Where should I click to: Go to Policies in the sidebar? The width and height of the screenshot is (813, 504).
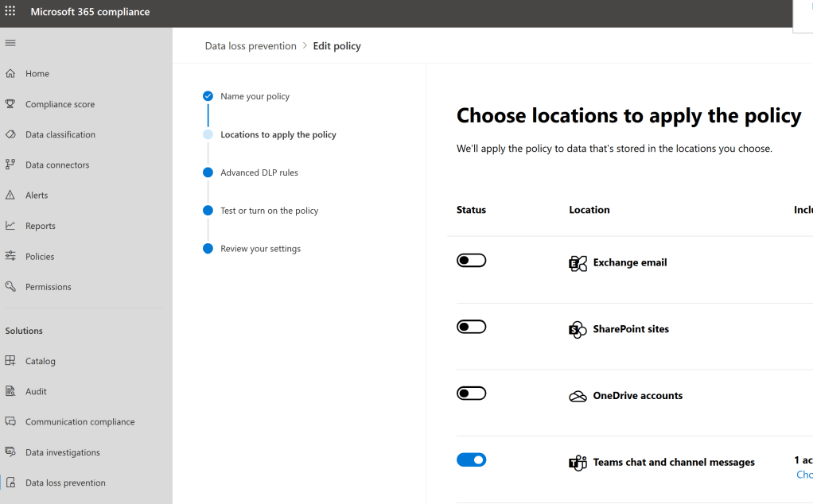click(40, 256)
